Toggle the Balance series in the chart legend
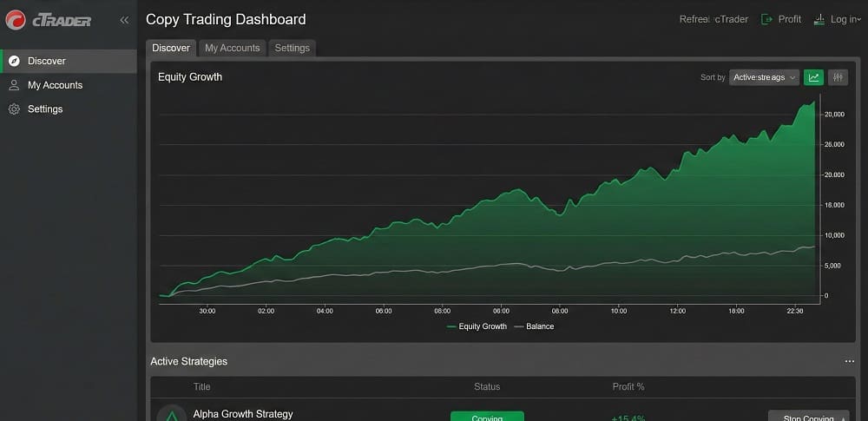The image size is (868, 421). (x=534, y=326)
